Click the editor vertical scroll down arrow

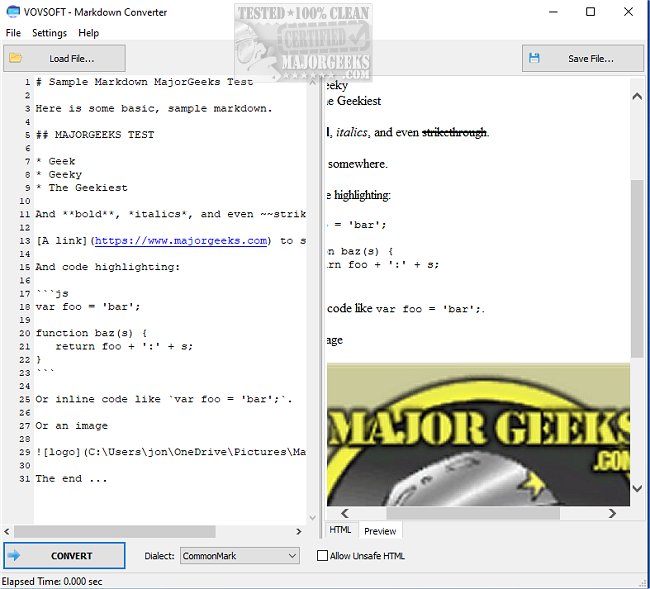coord(313,517)
